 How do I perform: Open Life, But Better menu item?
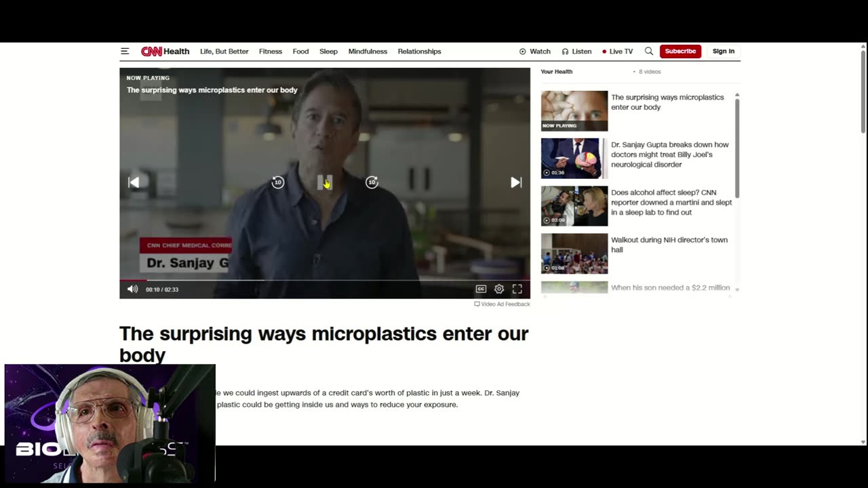click(224, 52)
